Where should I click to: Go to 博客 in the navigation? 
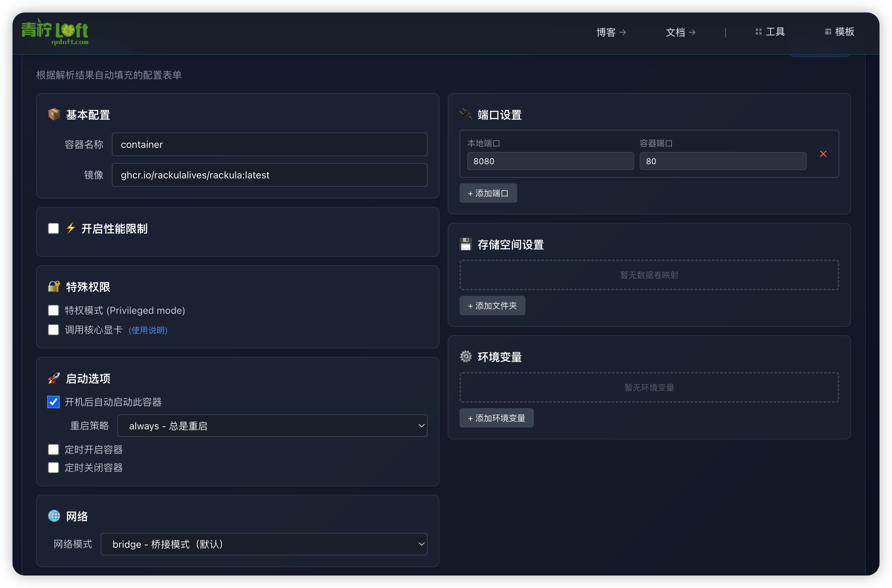[x=611, y=33]
